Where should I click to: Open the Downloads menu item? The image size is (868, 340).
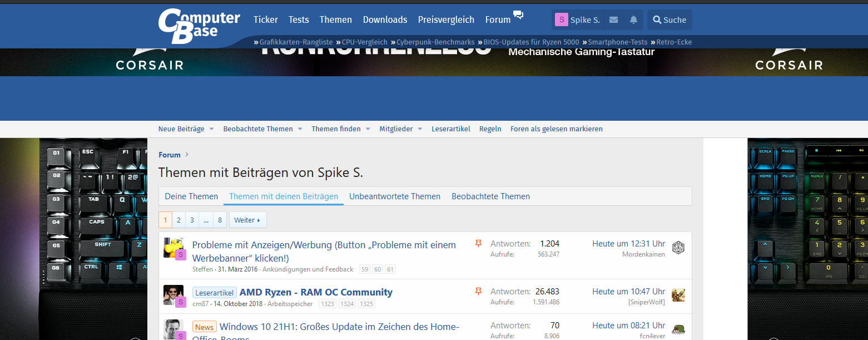(385, 20)
